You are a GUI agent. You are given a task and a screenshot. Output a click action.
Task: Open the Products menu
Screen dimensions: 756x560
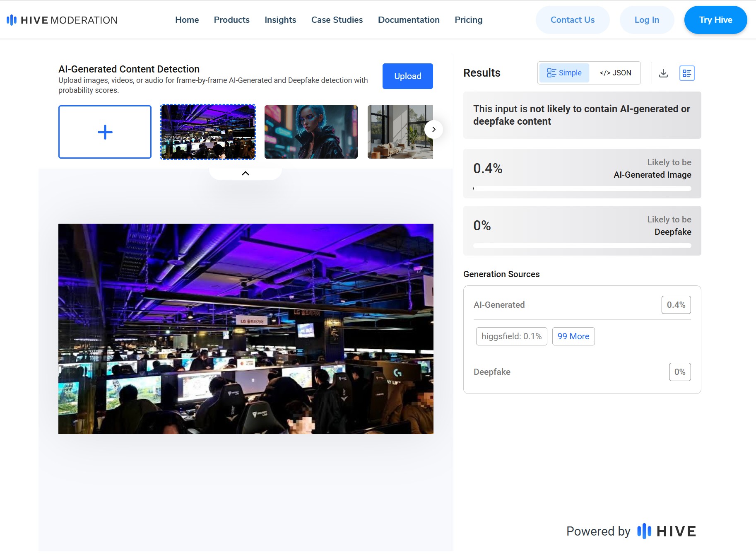tap(231, 20)
